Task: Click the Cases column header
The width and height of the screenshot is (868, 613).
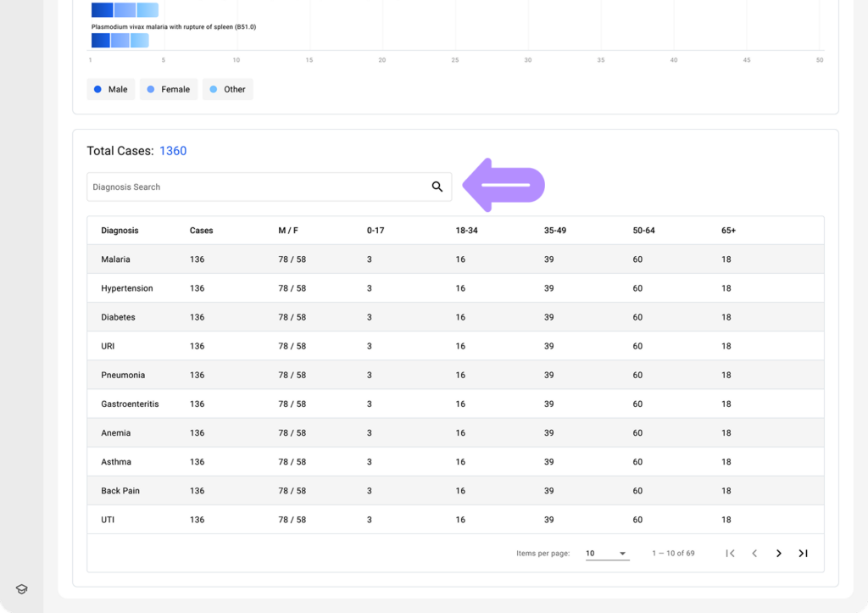Action: pos(202,231)
